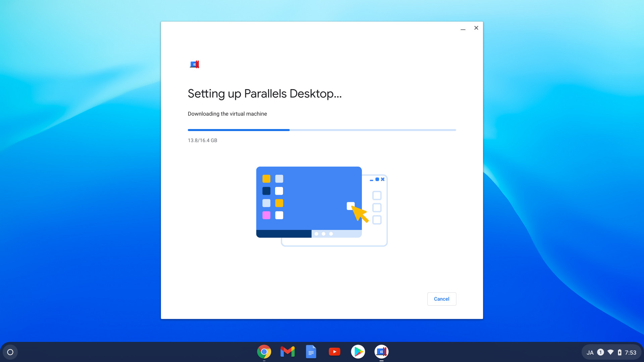Open YouTube from the shelf

pos(334,352)
